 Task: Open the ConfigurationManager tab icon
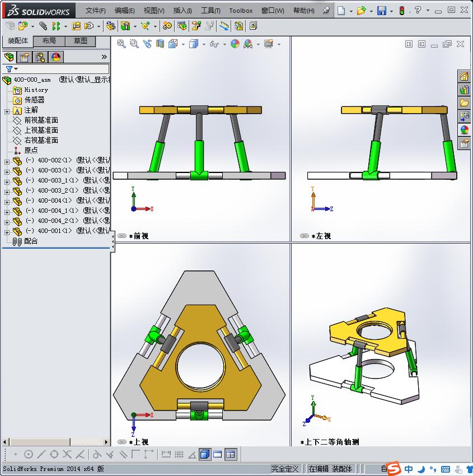click(x=40, y=57)
